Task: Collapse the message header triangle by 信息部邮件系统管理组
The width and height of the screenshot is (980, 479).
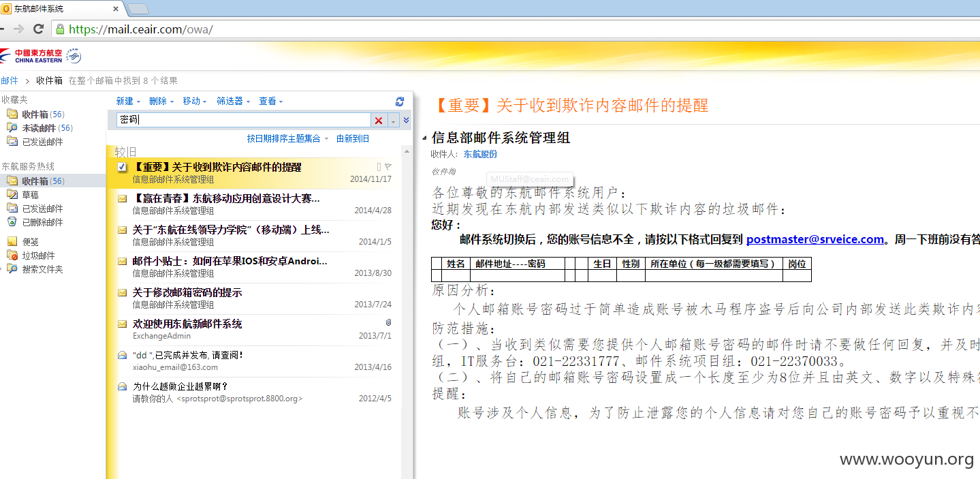Action: (x=424, y=138)
